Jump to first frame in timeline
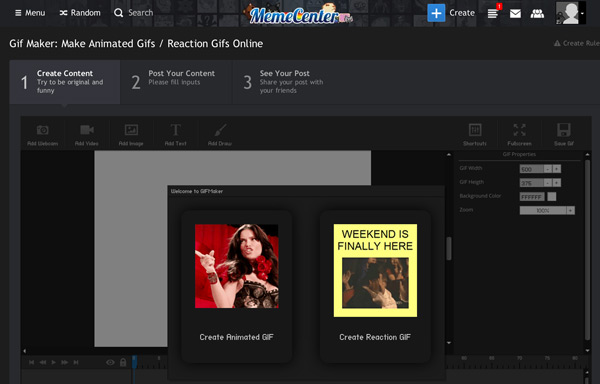The image size is (600, 384). tap(31, 363)
